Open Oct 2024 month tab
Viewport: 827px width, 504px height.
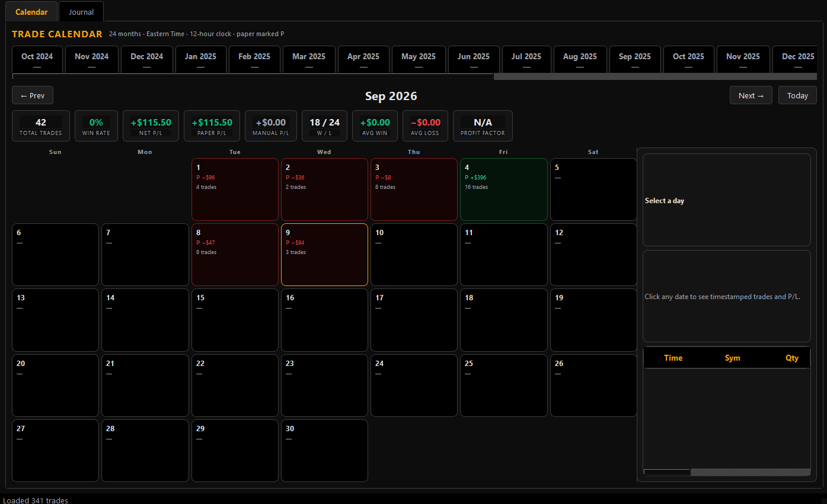pyautogui.click(x=37, y=60)
